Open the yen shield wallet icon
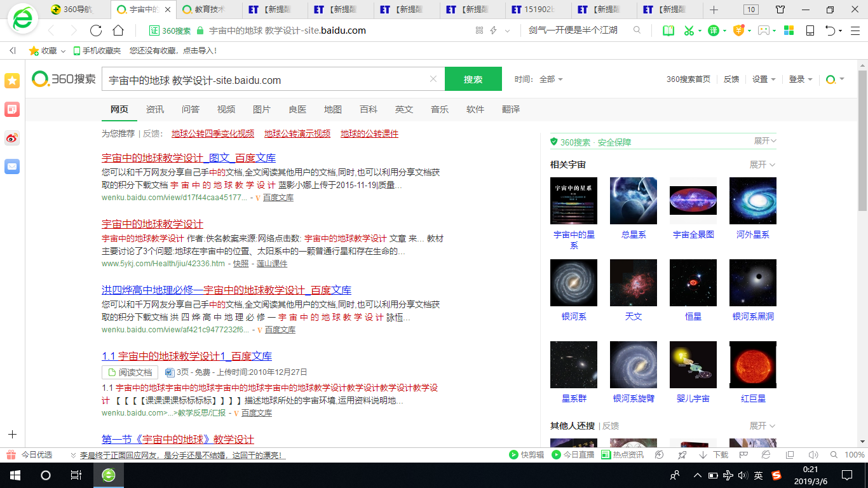Viewport: 868px width, 488px height. pos(738,30)
